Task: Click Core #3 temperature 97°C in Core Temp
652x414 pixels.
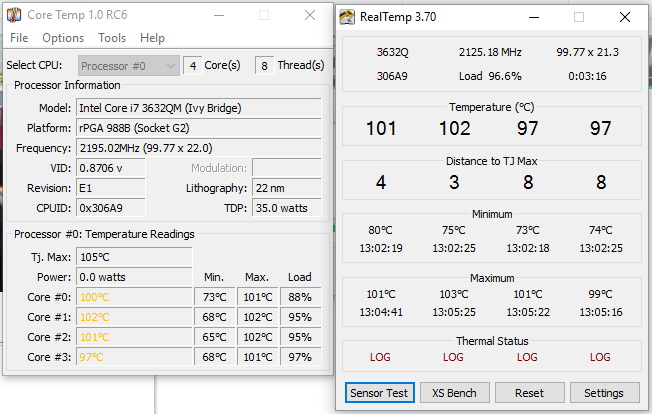Action: [x=134, y=357]
